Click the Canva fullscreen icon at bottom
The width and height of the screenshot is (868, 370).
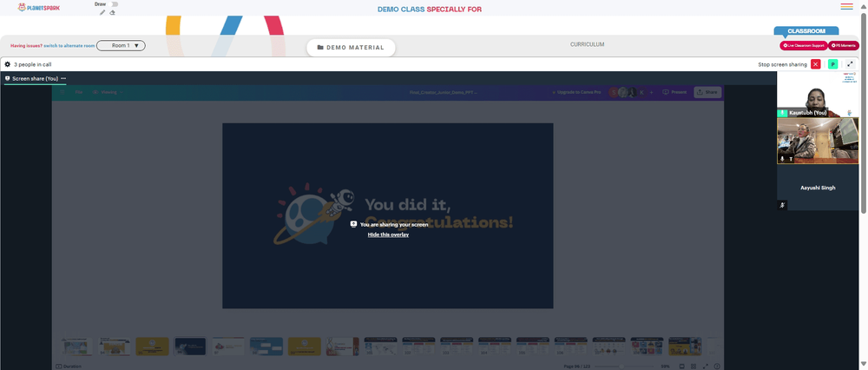[705, 367]
